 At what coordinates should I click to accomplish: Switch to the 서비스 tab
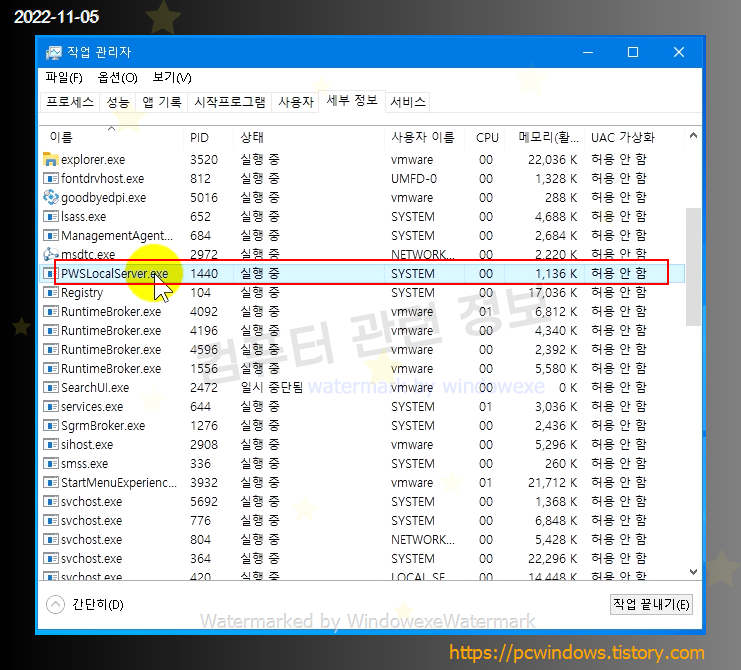tap(408, 102)
